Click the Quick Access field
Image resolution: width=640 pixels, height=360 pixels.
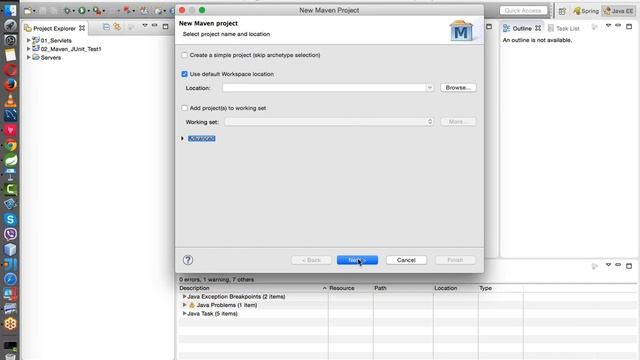523,11
